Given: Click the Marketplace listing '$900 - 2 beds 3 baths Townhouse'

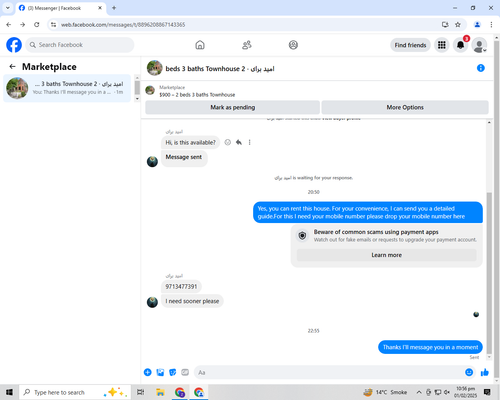Looking at the screenshot, I should pos(197,95).
